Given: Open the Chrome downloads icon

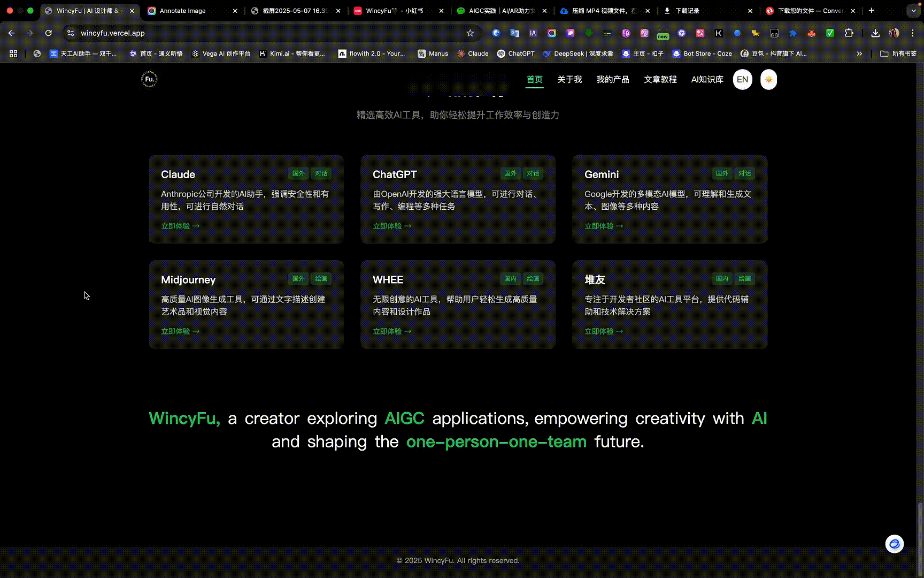Looking at the screenshot, I should [875, 33].
